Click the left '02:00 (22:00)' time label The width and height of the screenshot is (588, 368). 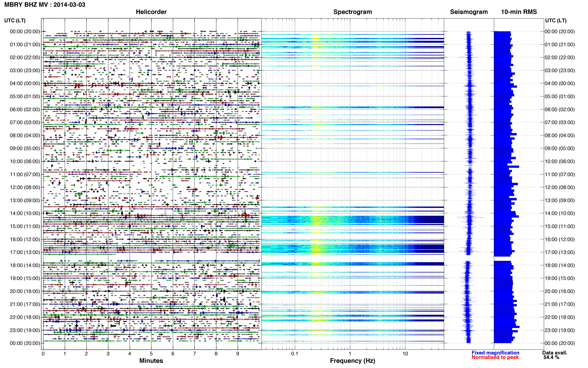25,57
